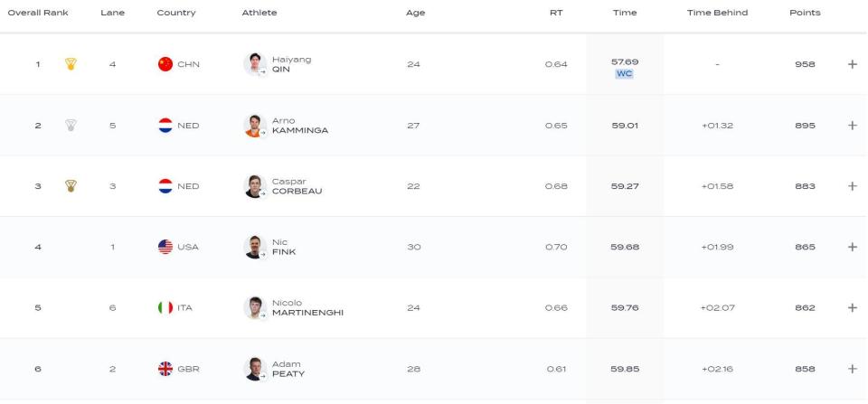Click the bronze medal icon beside rank 3
868x404 pixels.
[71, 186]
